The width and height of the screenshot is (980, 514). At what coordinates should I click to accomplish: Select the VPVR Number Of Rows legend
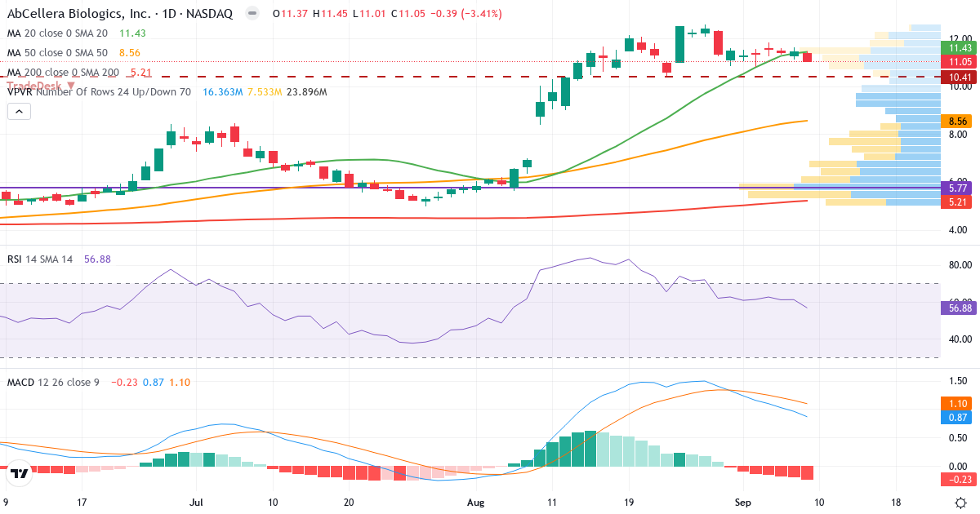[99, 92]
